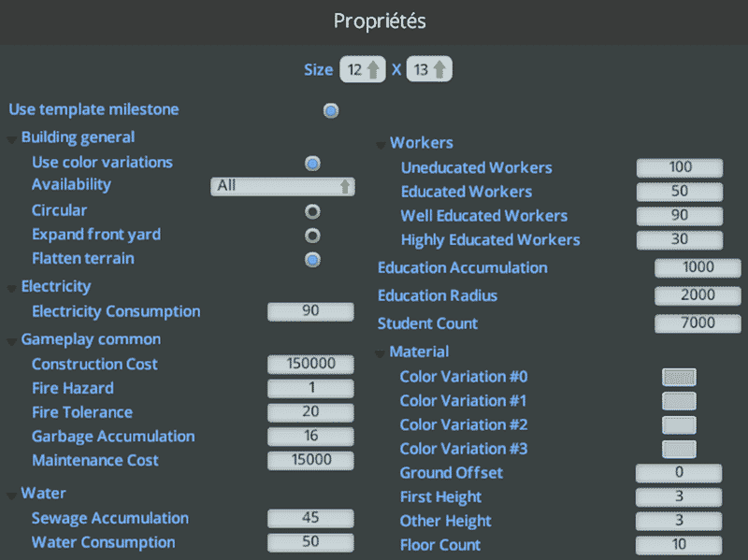Enable the Circular option
Image resolution: width=748 pixels, height=560 pixels.
312,211
